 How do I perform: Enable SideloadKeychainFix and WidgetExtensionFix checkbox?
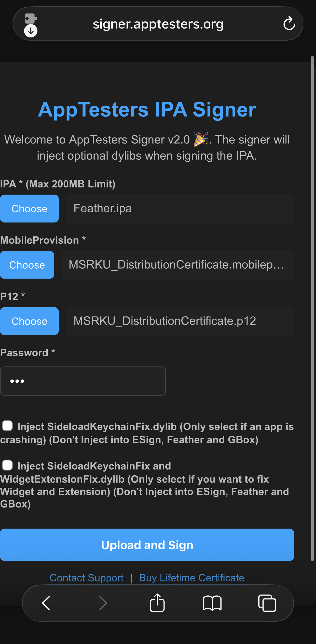pos(7,465)
